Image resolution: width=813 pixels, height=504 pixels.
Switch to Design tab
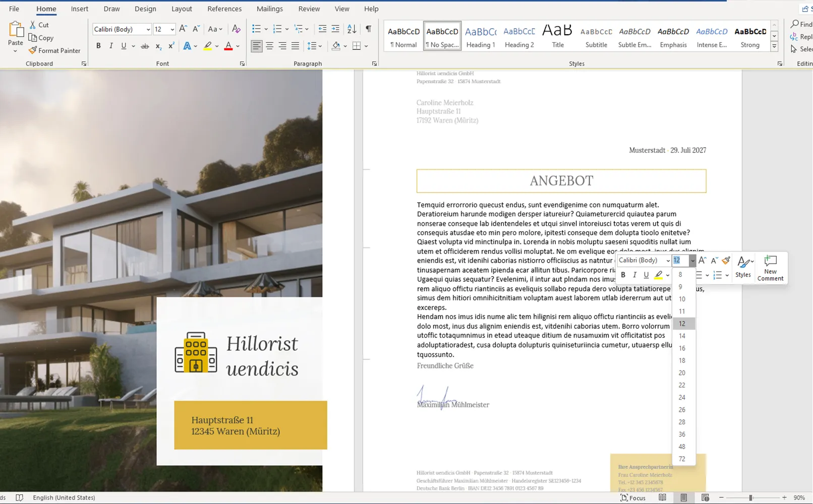pos(145,9)
